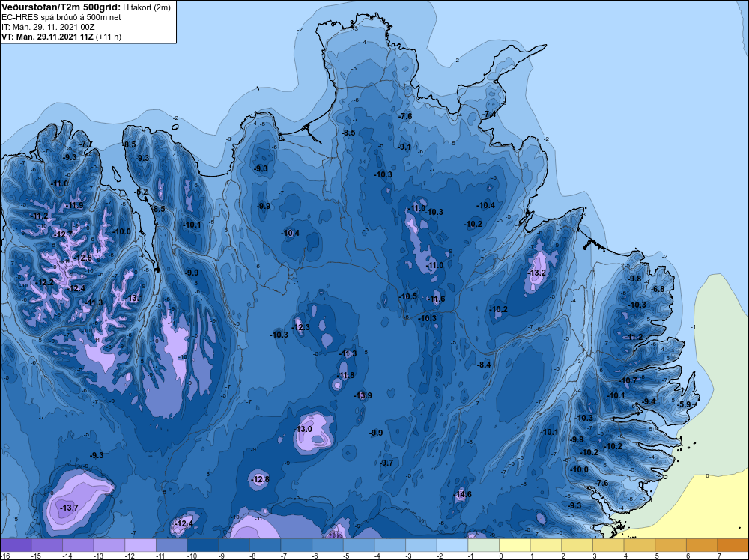
Task: Click the -7.7 temperature label
Action: [x=86, y=144]
